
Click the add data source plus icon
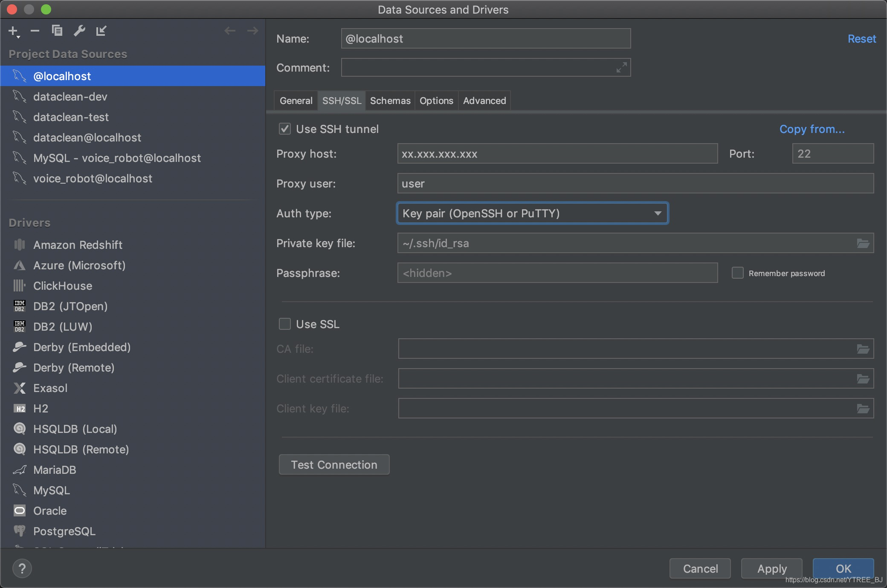click(x=13, y=31)
